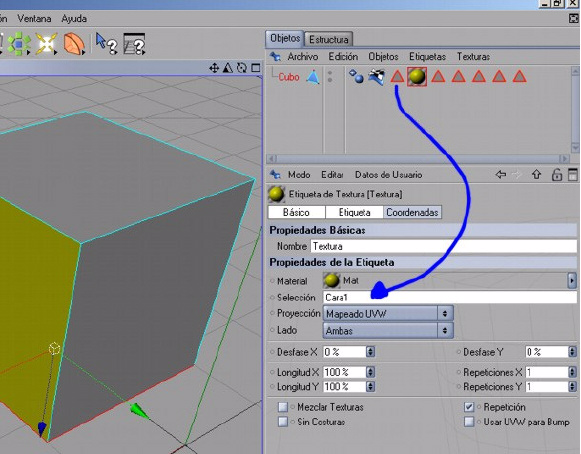Enable Mezclar Texturas checkbox
This screenshot has width=581, height=454.
click(x=283, y=407)
